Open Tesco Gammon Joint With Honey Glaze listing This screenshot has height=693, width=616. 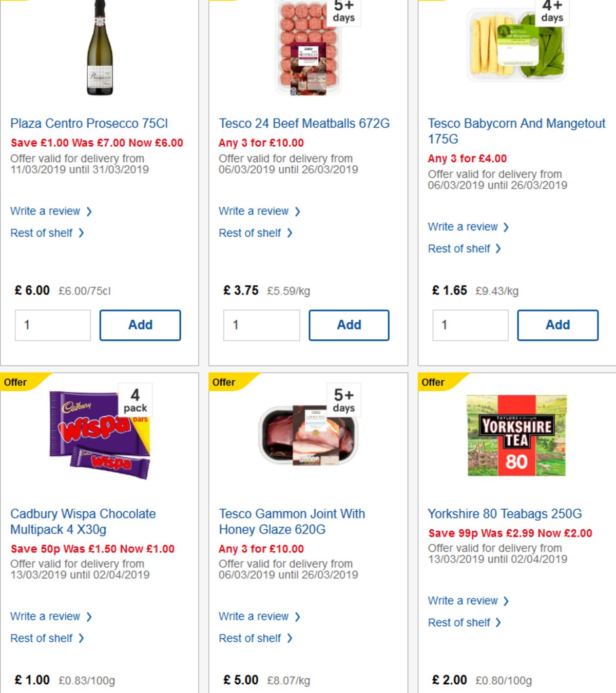(x=292, y=522)
